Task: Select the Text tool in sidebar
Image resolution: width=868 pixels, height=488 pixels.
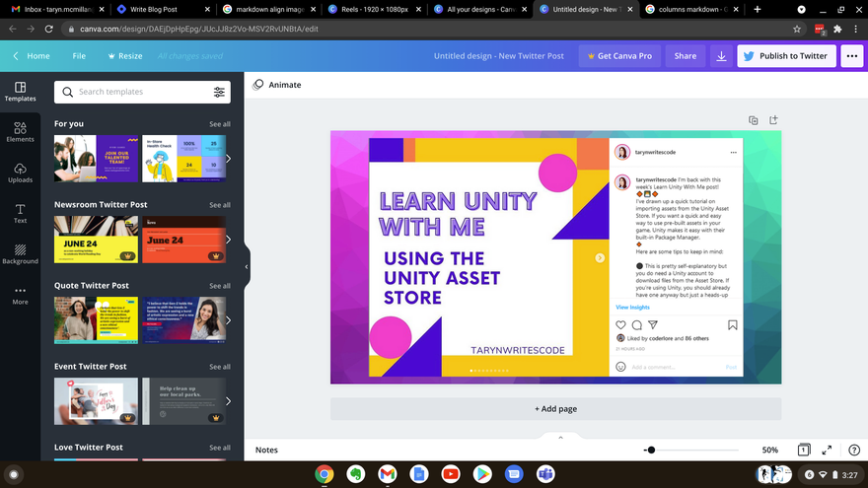Action: 20,213
